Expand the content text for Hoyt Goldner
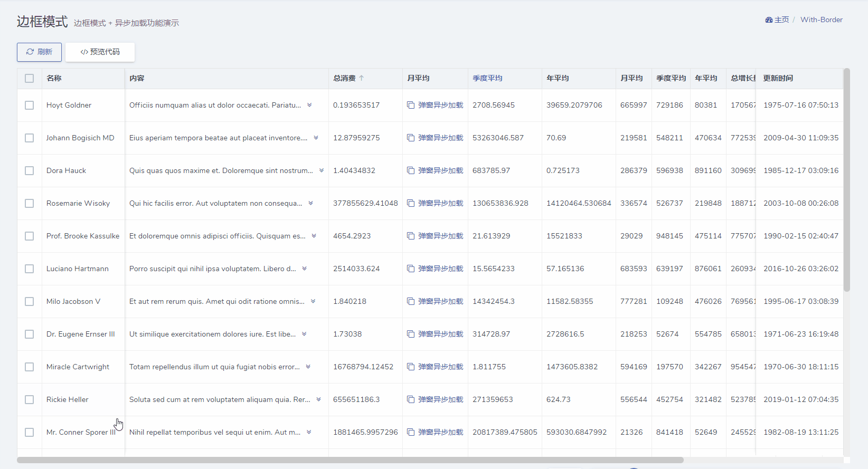The width and height of the screenshot is (868, 469). pyautogui.click(x=309, y=105)
